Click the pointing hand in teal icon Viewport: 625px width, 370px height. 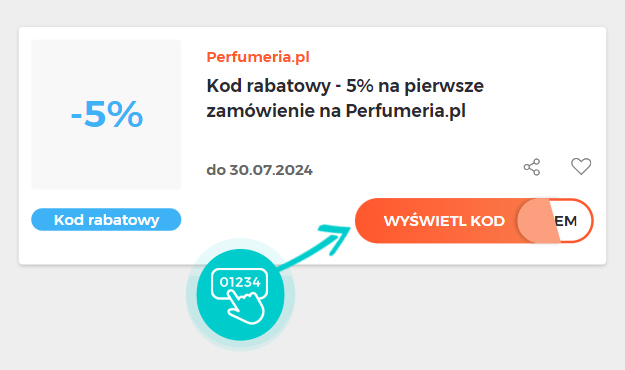click(x=246, y=306)
